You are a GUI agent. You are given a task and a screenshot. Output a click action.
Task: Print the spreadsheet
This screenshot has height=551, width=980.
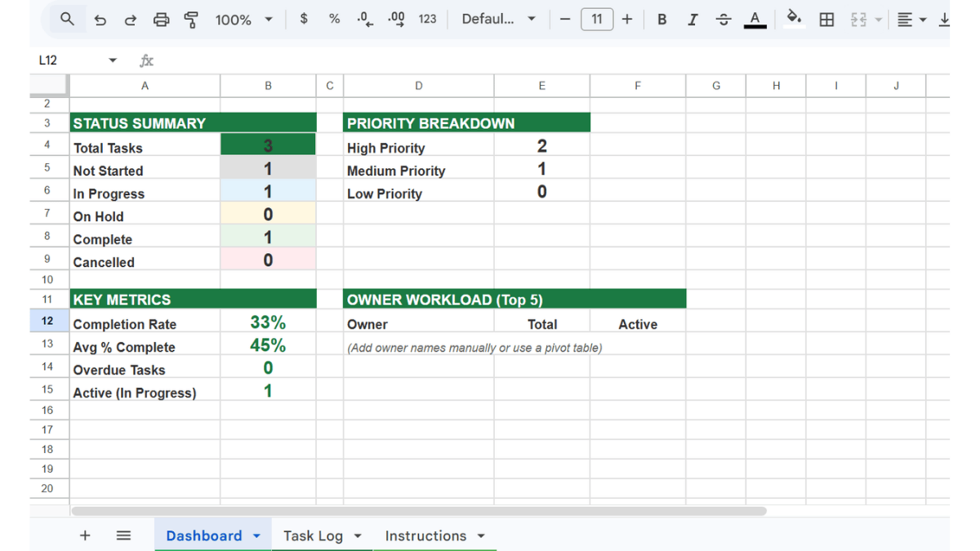(x=161, y=18)
